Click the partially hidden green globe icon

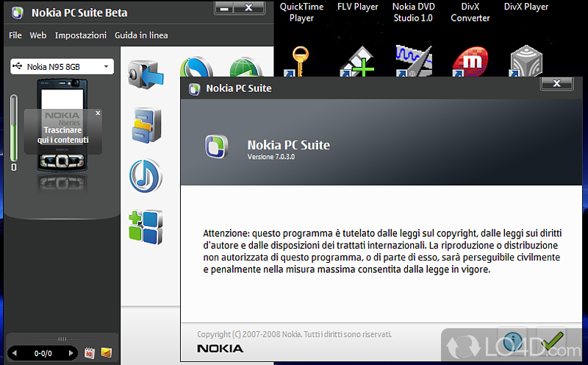point(245,68)
